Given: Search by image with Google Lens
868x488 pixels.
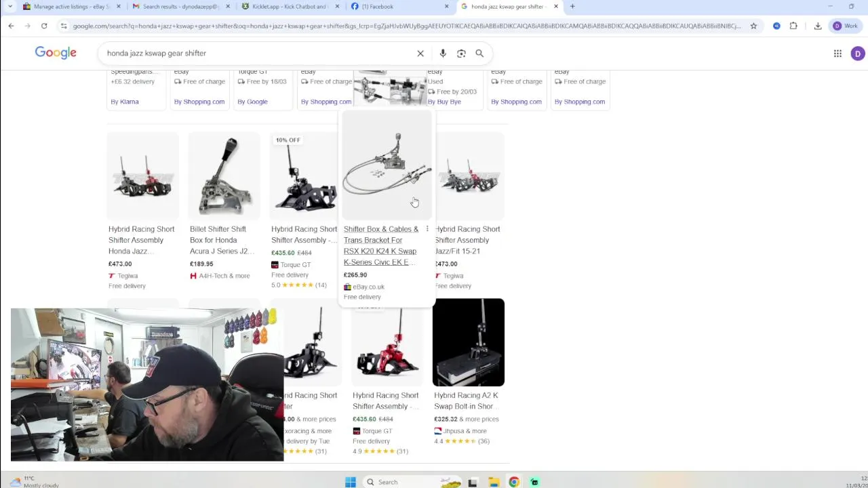Looking at the screenshot, I should [x=461, y=54].
